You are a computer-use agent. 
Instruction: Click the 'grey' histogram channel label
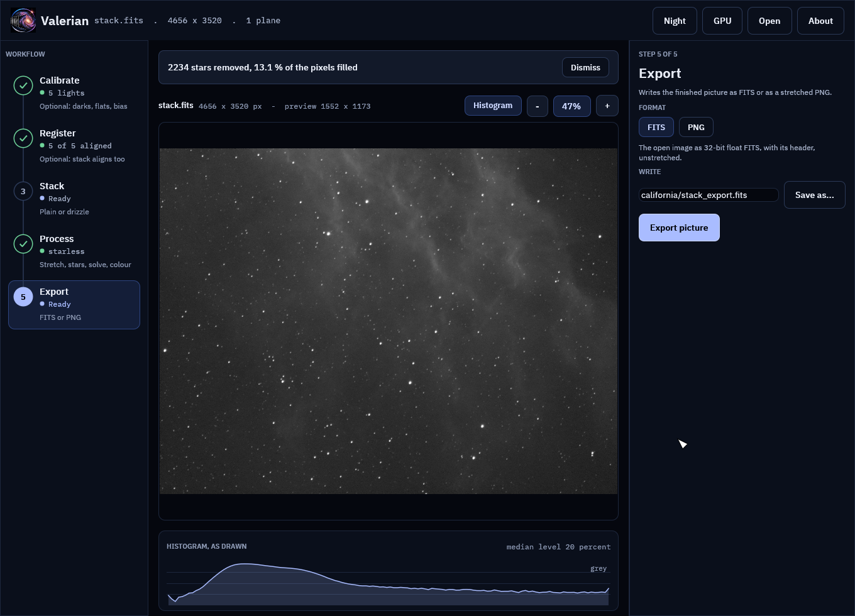[x=598, y=568]
